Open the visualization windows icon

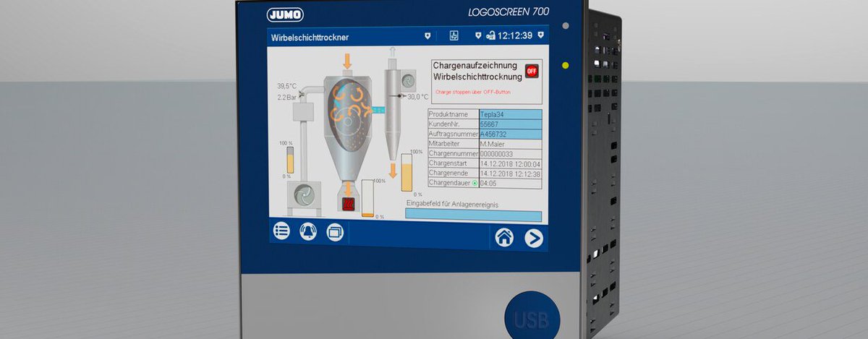click(x=335, y=233)
